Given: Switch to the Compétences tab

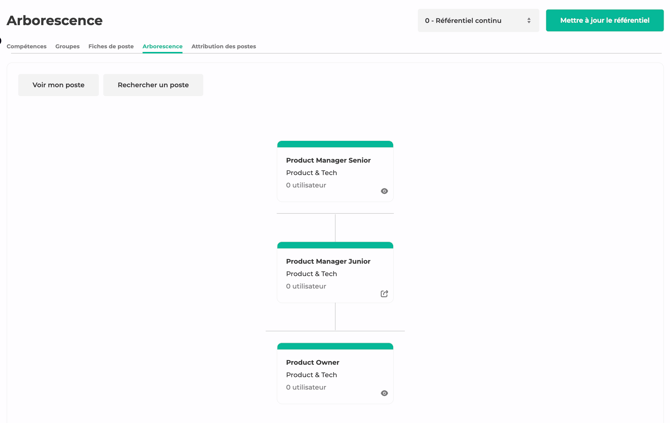Looking at the screenshot, I should click(x=27, y=46).
